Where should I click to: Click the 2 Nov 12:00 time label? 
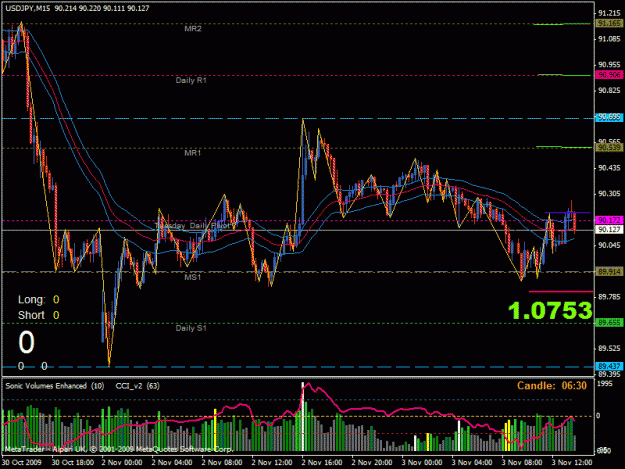pos(272,463)
